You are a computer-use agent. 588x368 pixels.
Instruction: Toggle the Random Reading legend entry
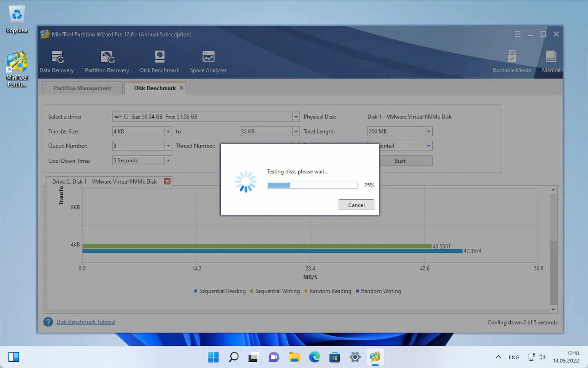point(328,291)
